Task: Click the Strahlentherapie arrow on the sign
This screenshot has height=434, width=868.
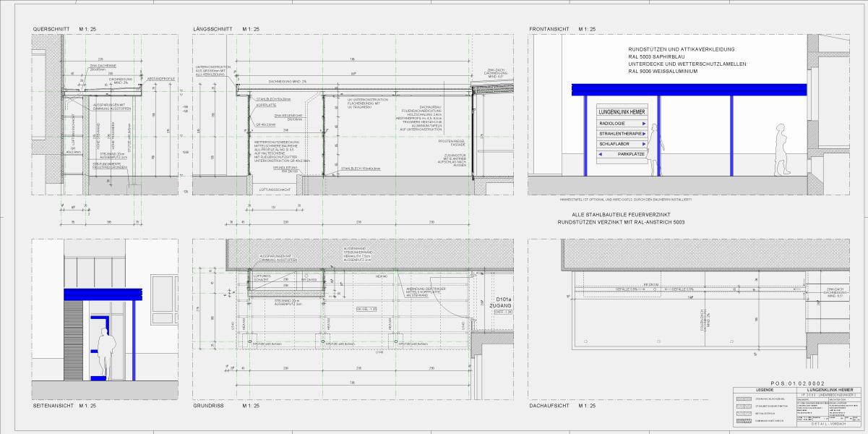Action: point(644,134)
